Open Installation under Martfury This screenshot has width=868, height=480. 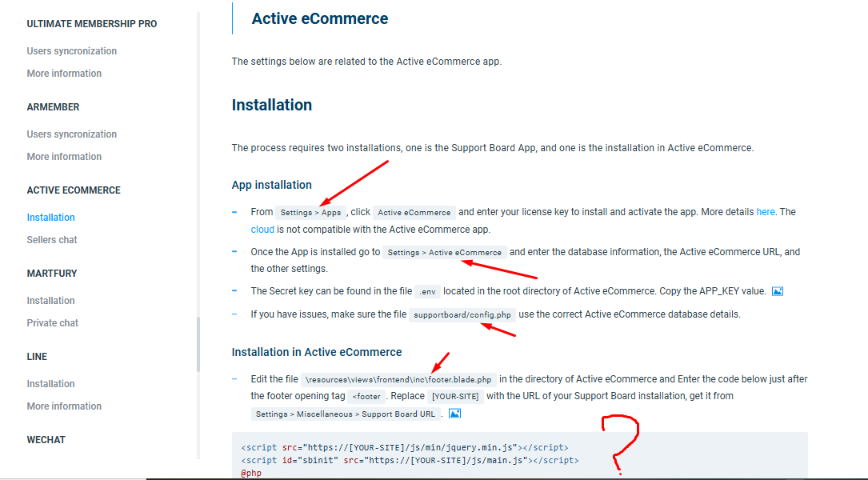(51, 301)
